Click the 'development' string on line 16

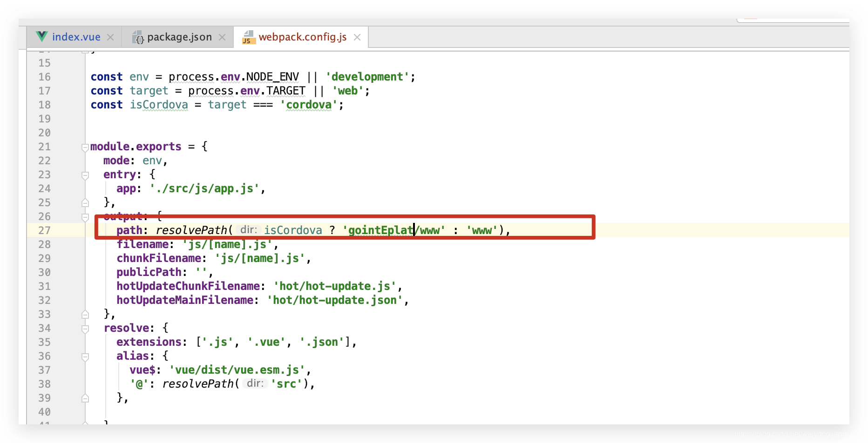tap(367, 77)
